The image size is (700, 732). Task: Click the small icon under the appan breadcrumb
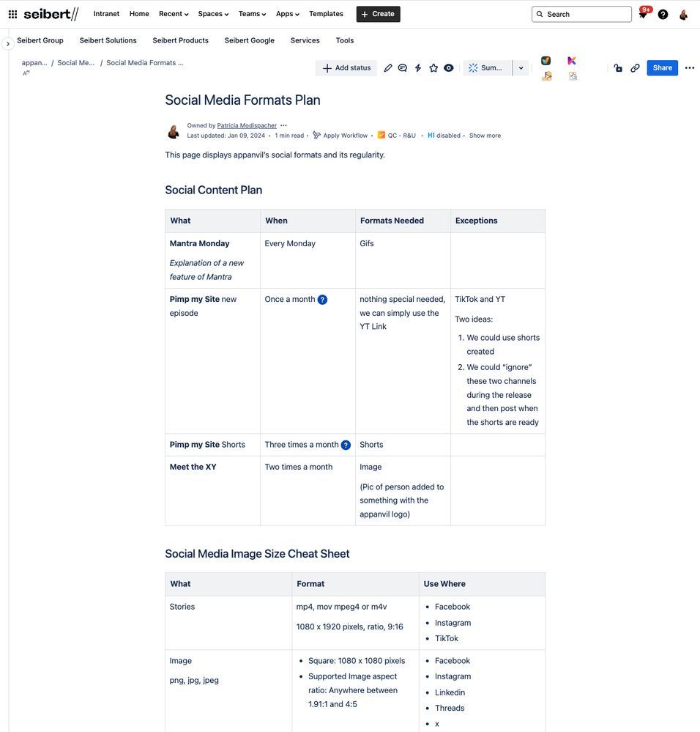26,73
